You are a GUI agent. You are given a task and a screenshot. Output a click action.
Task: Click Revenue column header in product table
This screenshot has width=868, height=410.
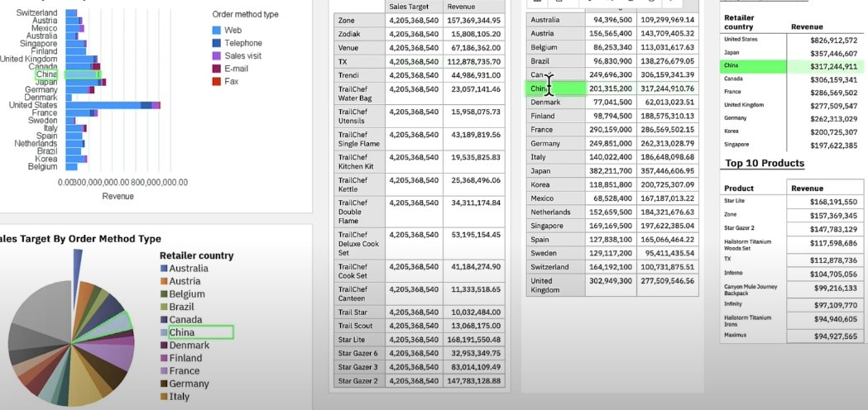474,6
